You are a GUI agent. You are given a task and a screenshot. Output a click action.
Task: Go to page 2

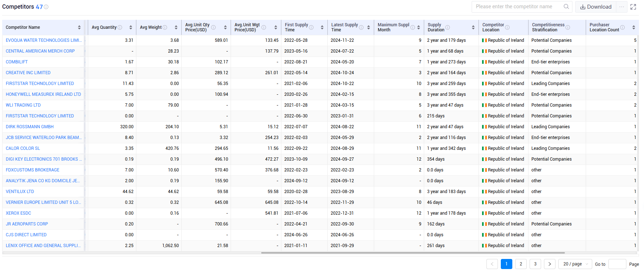pyautogui.click(x=521, y=264)
